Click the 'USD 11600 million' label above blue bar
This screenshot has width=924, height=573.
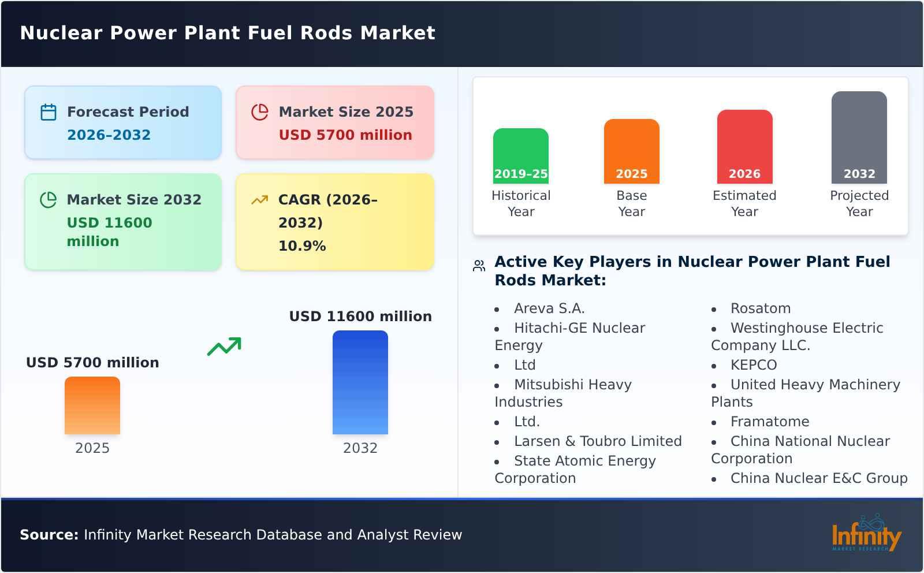(360, 317)
